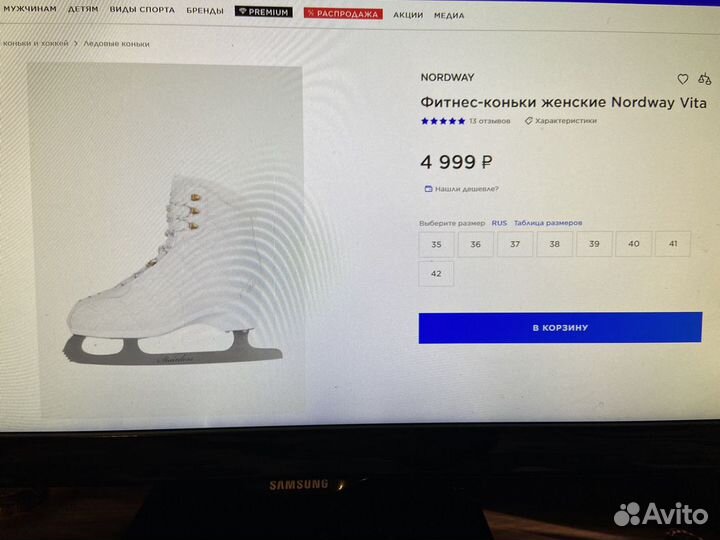Click the five-star rating icons
This screenshot has width=720, height=540.
(443, 121)
